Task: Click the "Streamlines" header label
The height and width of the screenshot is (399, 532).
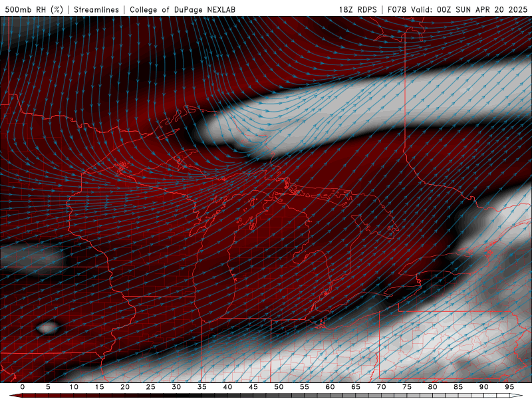Action: pos(96,9)
